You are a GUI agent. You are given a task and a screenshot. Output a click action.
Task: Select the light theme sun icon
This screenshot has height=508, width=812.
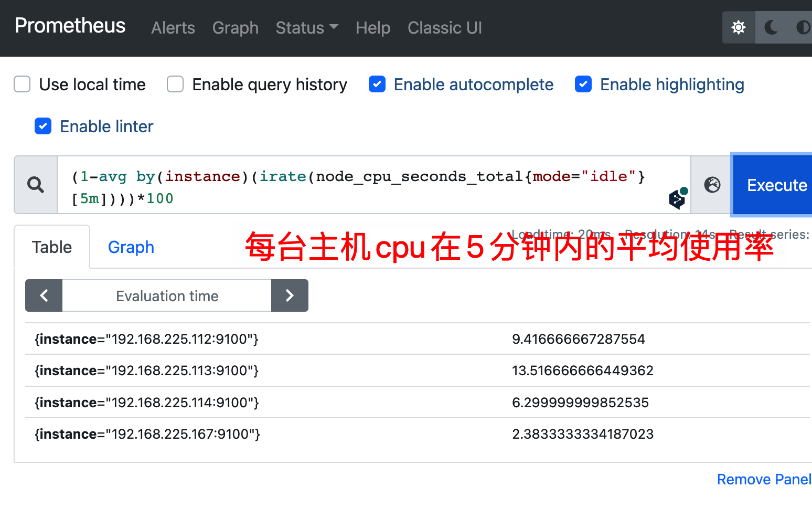738,27
